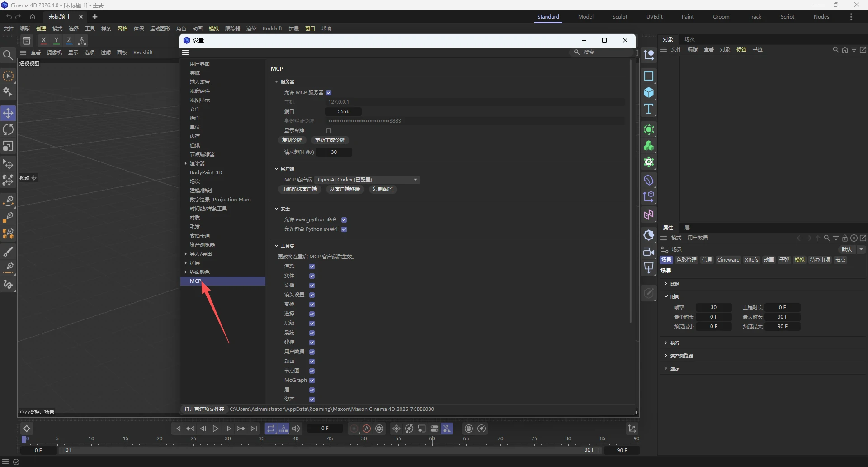Toggle allow exec_python command checkbox
The width and height of the screenshot is (868, 467).
pyautogui.click(x=344, y=219)
